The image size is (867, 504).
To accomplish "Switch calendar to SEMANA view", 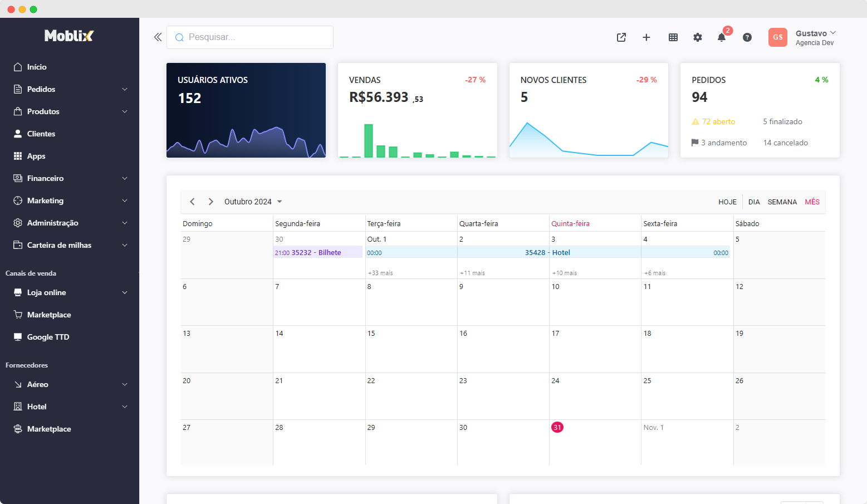I will [782, 202].
